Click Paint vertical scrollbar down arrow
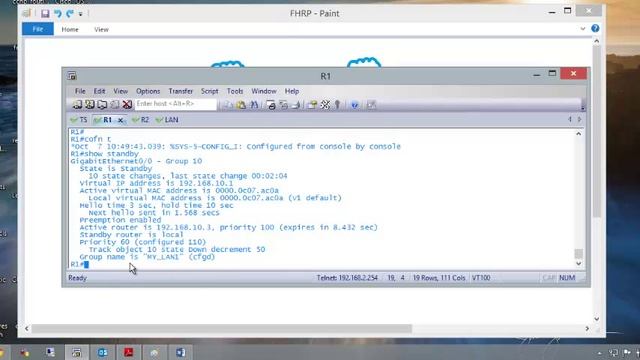The width and height of the screenshot is (640, 360). [596, 319]
